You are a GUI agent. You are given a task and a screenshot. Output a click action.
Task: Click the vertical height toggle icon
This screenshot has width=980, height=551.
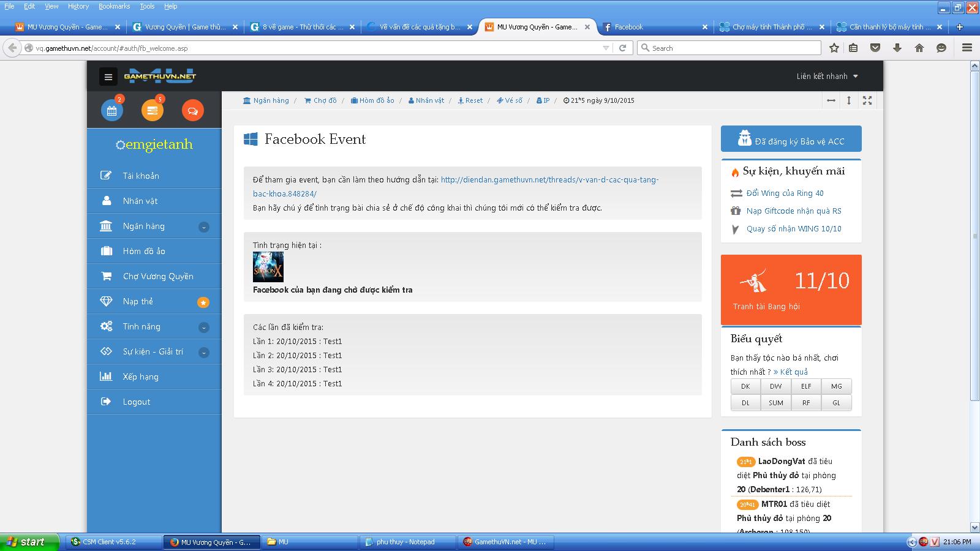[x=849, y=100]
